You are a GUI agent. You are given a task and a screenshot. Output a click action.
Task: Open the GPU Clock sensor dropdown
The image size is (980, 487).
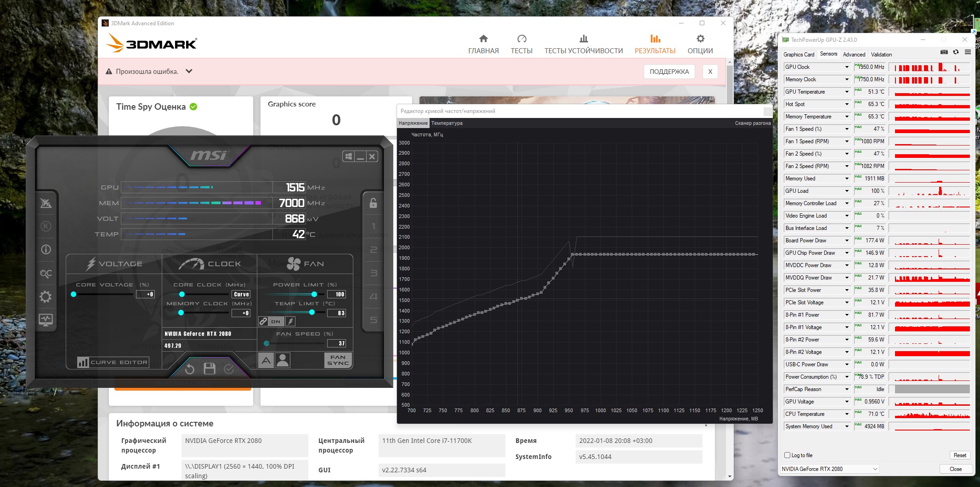[x=847, y=67]
